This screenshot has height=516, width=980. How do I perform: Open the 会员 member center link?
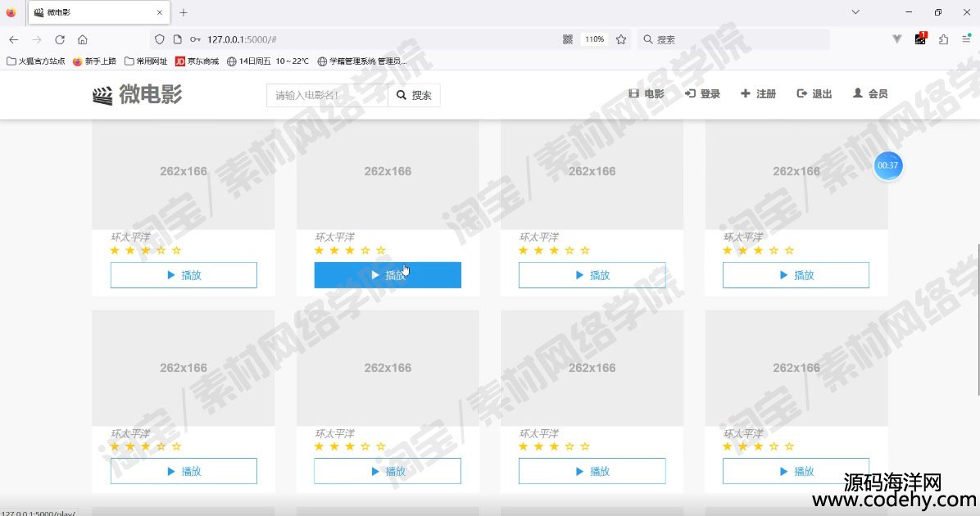870,93
